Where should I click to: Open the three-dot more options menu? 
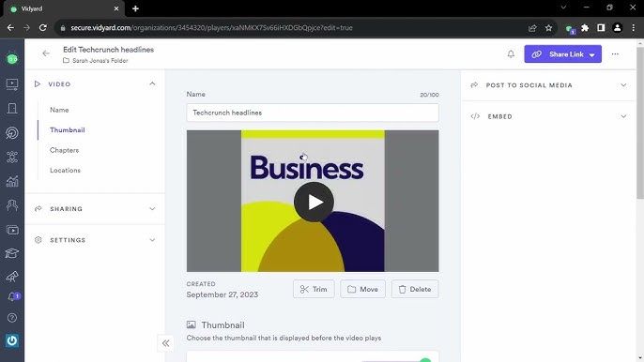tap(615, 54)
